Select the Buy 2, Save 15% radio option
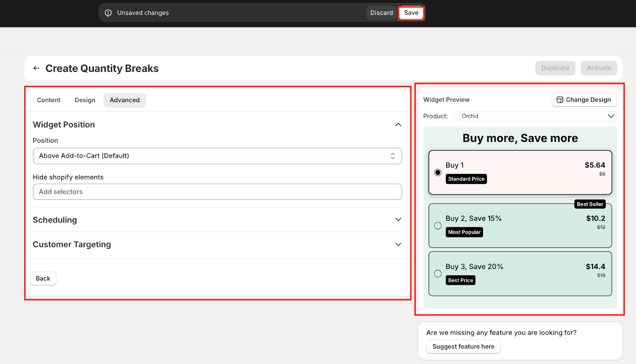The width and height of the screenshot is (636, 364). [438, 226]
